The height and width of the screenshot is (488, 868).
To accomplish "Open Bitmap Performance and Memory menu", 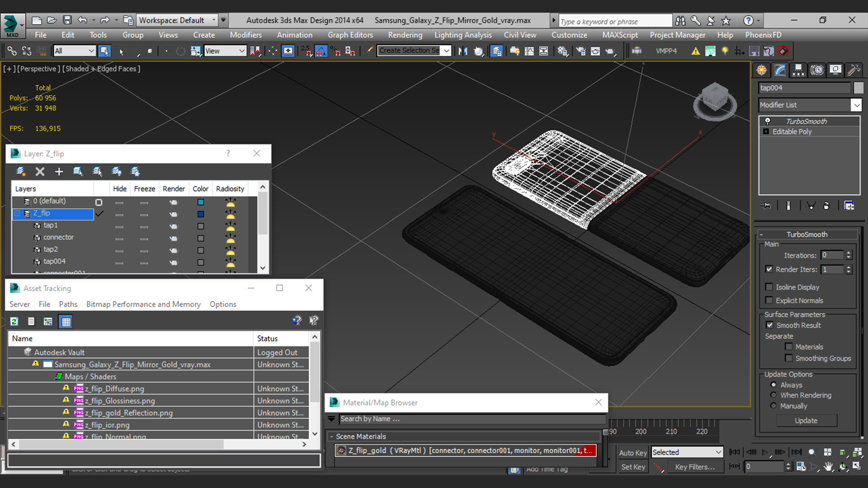I will pos(143,305).
